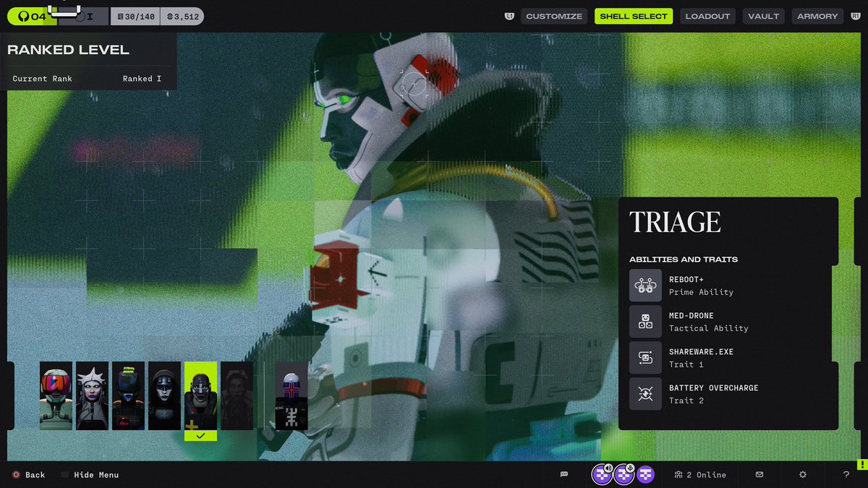Choose the shell with white spiked headpiece
This screenshot has height=488, width=868.
coord(92,396)
